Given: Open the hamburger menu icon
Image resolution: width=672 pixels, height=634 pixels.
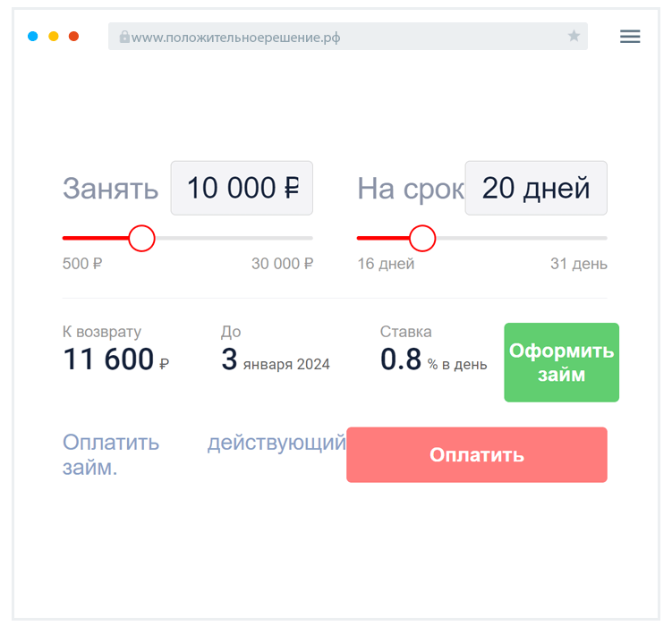Looking at the screenshot, I should (630, 37).
